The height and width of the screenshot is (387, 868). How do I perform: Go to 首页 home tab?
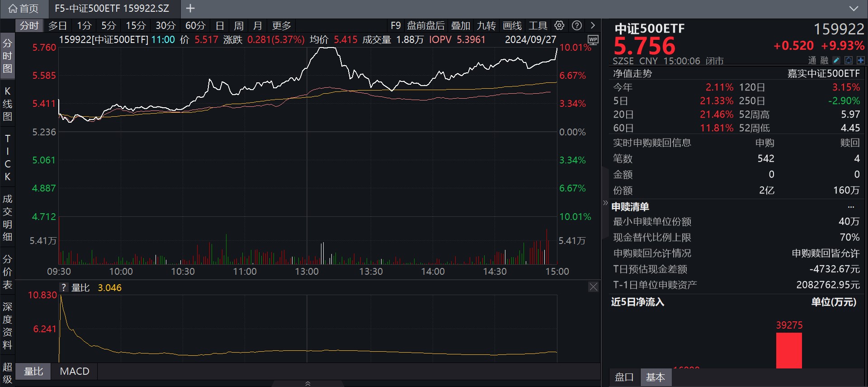[24, 8]
